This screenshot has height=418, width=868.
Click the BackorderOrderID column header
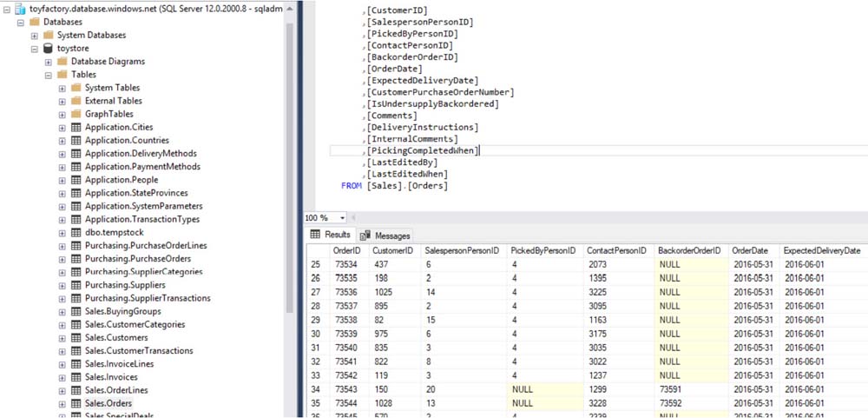click(x=688, y=250)
